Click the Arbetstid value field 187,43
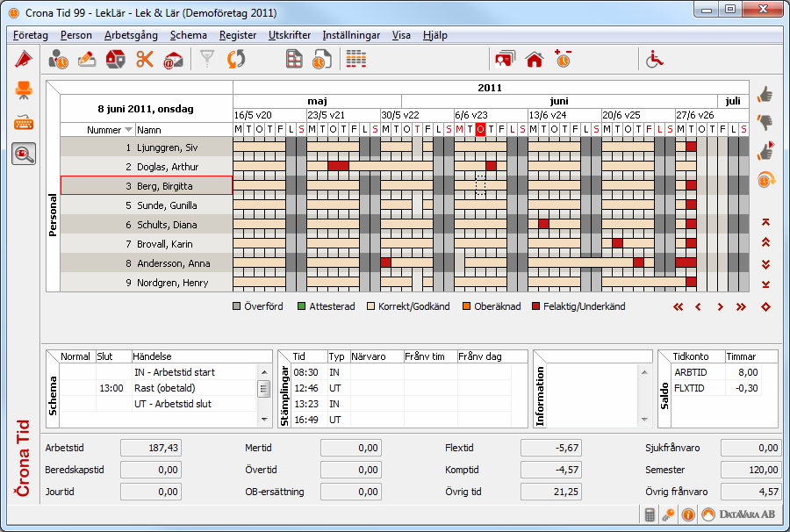This screenshot has height=532, width=790. tap(151, 448)
